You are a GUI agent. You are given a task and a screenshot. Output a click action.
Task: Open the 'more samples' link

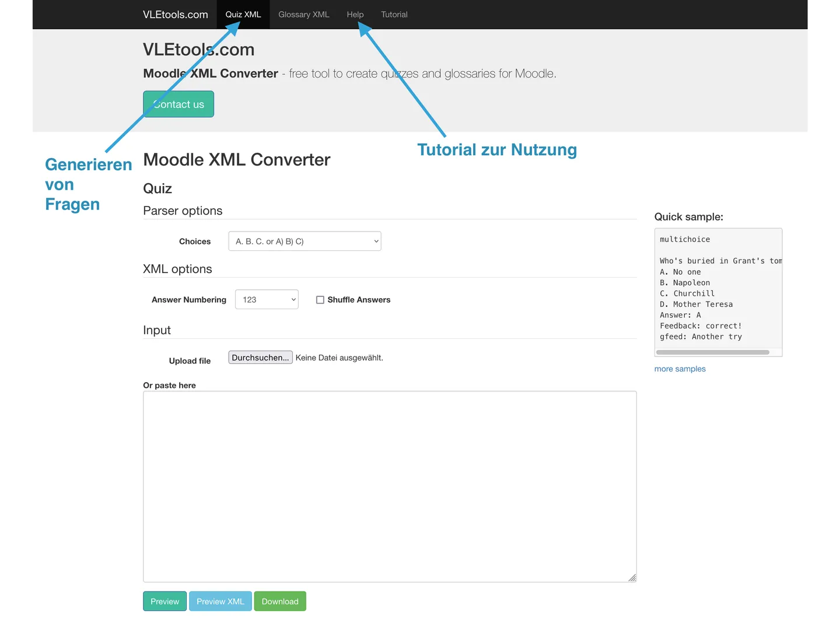coord(680,369)
